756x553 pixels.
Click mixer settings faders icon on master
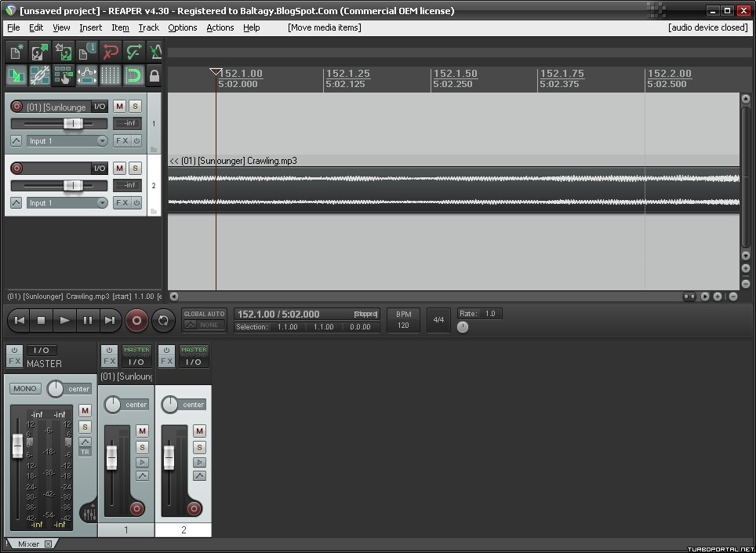click(89, 513)
